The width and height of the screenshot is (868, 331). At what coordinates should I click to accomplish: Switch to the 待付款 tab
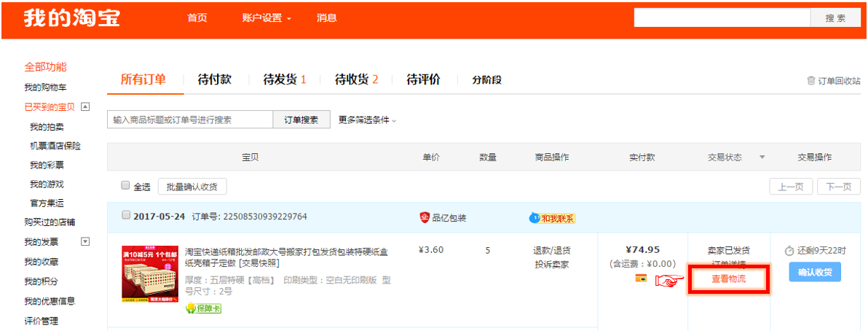[x=214, y=79]
